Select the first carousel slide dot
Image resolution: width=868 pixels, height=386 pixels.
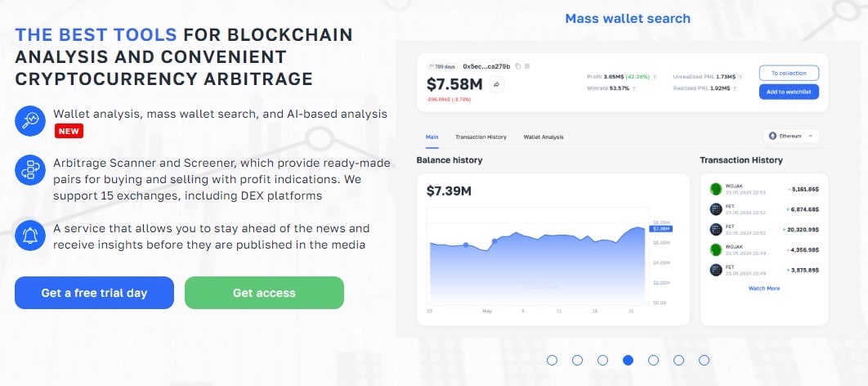click(x=552, y=360)
